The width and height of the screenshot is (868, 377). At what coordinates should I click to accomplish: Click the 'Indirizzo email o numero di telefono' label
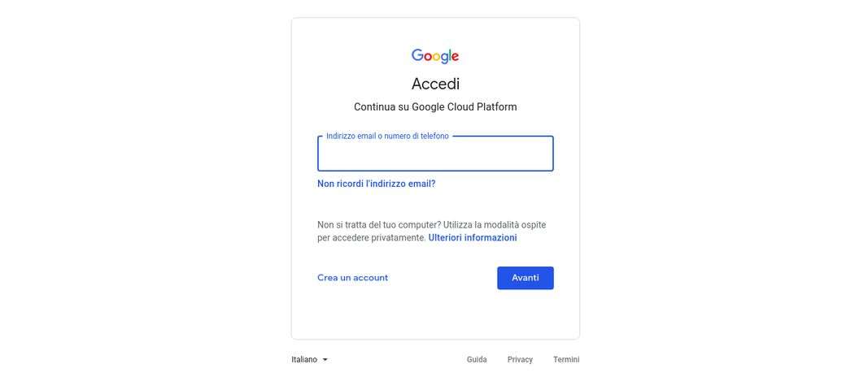[x=387, y=136]
